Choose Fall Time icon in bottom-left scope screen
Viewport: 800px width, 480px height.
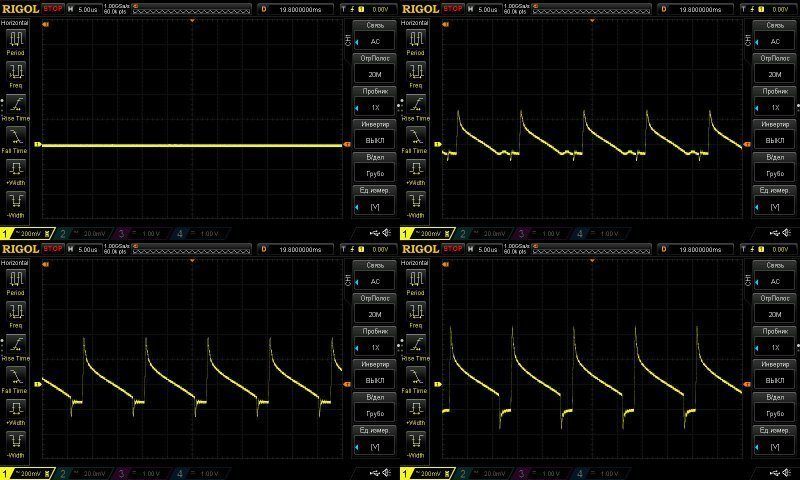(16, 377)
